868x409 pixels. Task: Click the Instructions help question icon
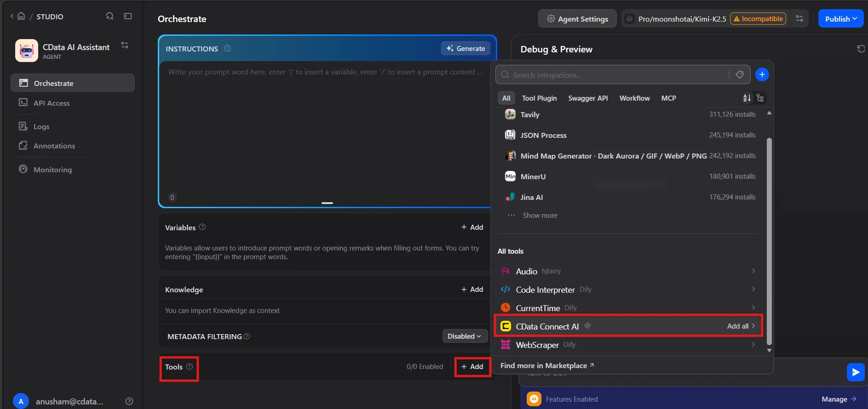click(227, 48)
